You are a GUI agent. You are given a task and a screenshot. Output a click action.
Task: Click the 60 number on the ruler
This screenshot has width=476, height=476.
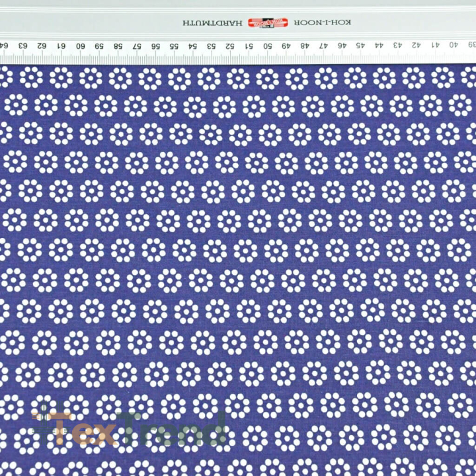[80, 46]
